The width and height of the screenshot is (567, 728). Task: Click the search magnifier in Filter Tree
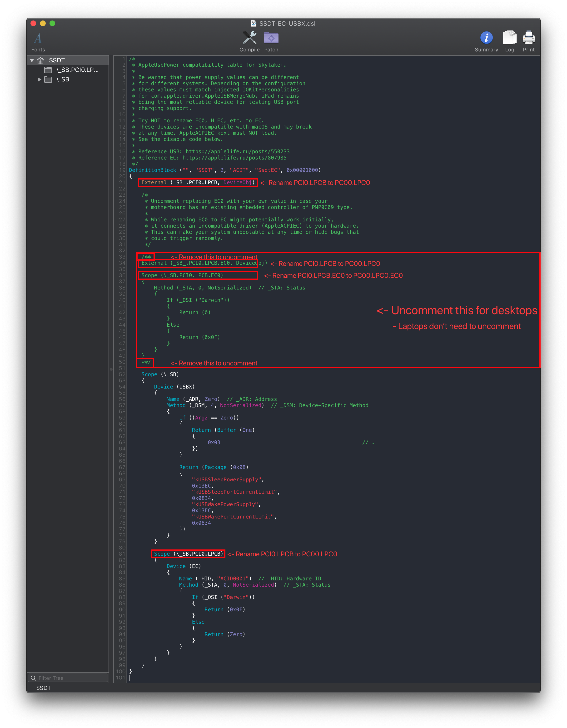[33, 678]
